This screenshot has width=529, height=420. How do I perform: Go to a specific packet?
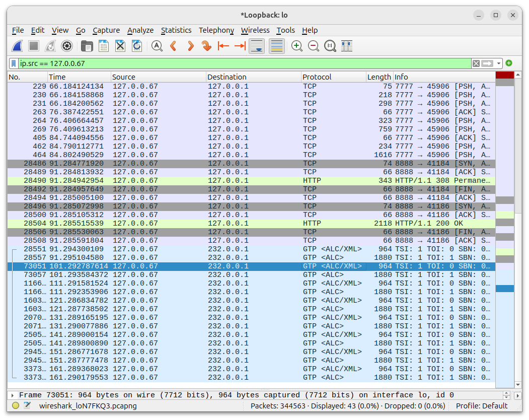pos(206,46)
